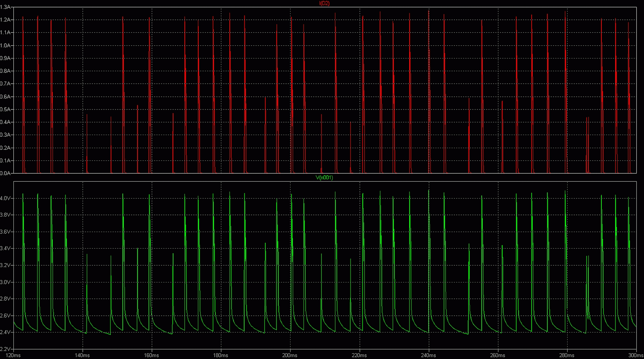The image size is (644, 359).
Task: Click the 0.8A label on current axis
Action: [x=5, y=71]
